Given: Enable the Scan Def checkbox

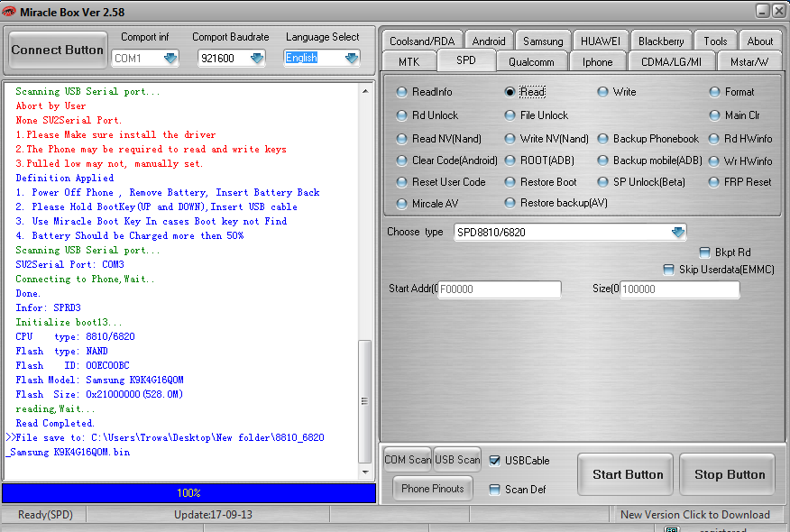Looking at the screenshot, I should click(x=495, y=490).
